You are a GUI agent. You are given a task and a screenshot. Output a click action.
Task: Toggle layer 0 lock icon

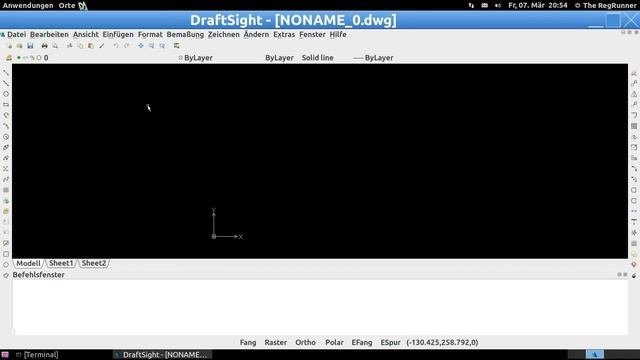[32, 58]
